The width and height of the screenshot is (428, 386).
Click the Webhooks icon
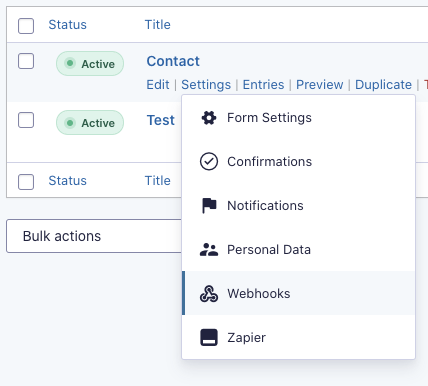[x=209, y=293]
